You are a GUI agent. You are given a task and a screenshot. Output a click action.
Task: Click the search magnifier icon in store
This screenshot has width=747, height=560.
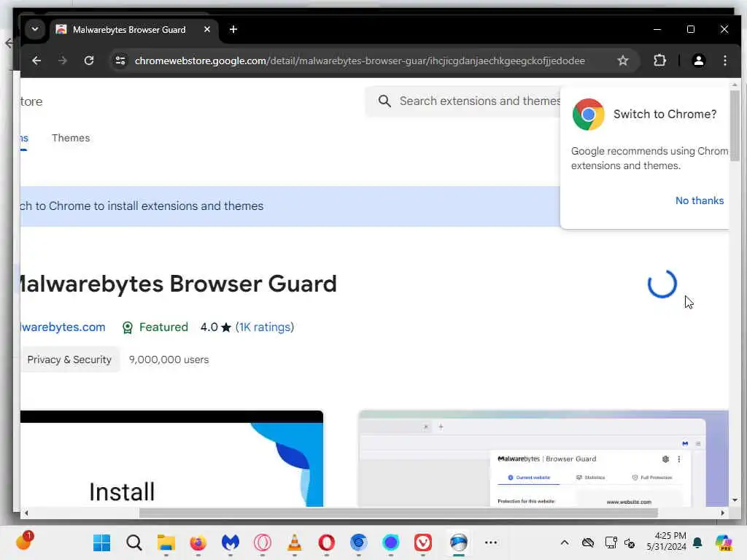click(384, 101)
